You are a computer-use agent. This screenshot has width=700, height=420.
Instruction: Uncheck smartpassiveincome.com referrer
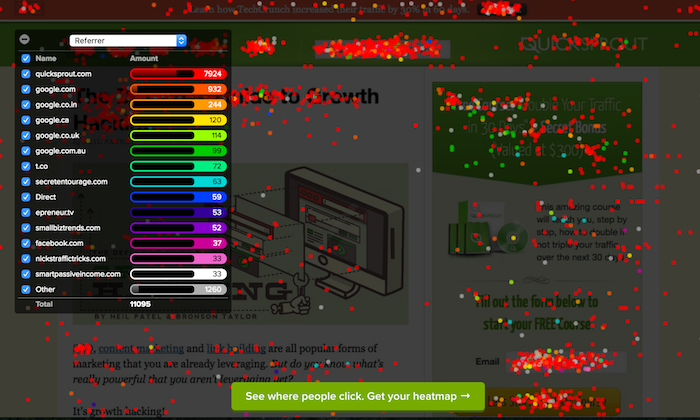click(26, 274)
